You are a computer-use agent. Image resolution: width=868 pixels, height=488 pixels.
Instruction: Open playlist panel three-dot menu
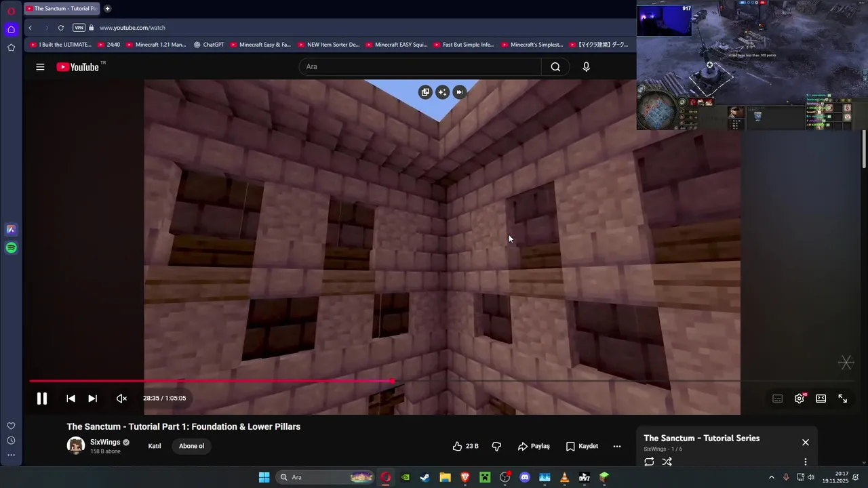coord(806,462)
